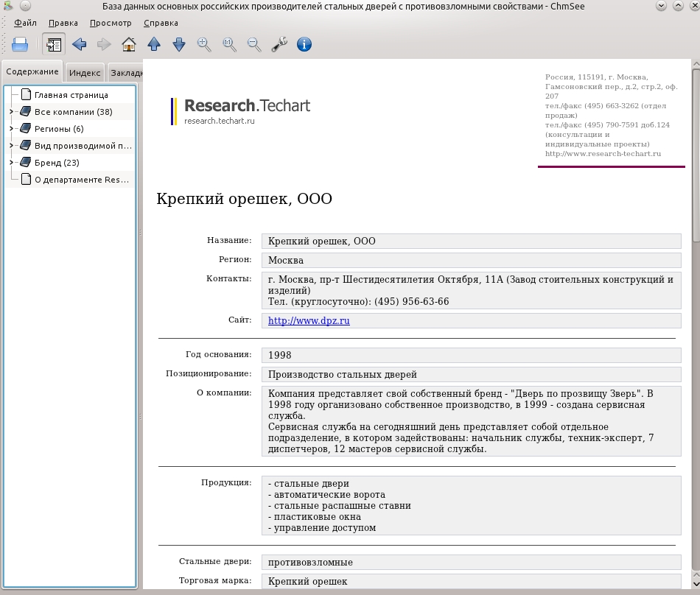This screenshot has width=700, height=595.
Task: Open the http://www.dpz.ru link
Action: point(309,320)
